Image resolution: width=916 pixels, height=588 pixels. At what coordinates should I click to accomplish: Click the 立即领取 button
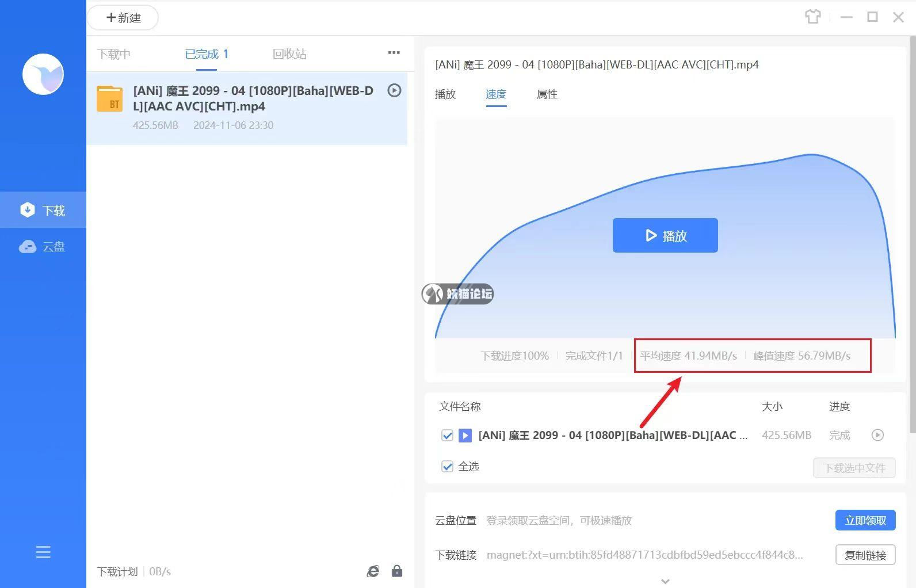click(x=865, y=521)
